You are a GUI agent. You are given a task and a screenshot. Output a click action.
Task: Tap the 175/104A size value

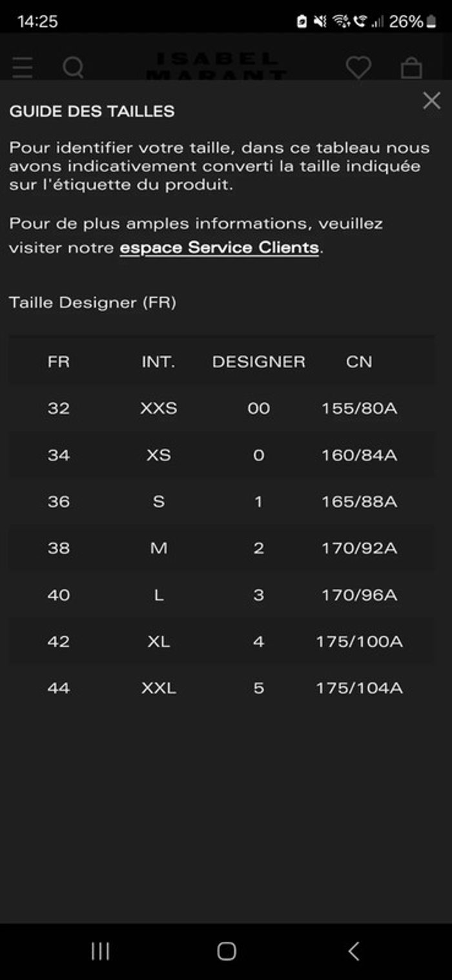(359, 688)
